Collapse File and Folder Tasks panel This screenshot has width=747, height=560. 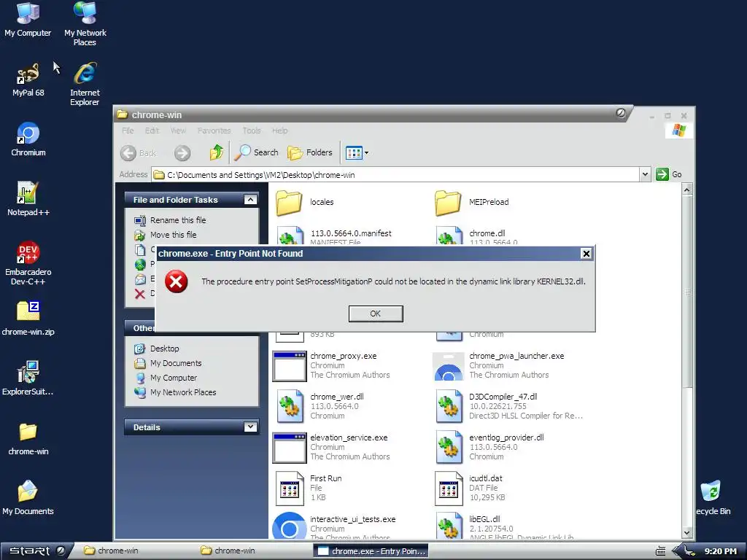pyautogui.click(x=250, y=200)
